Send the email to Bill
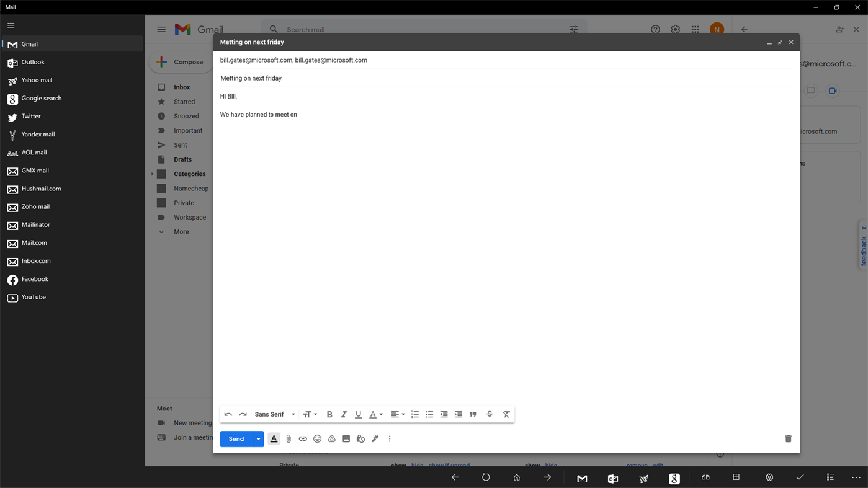Image resolution: width=868 pixels, height=488 pixels. [236, 438]
